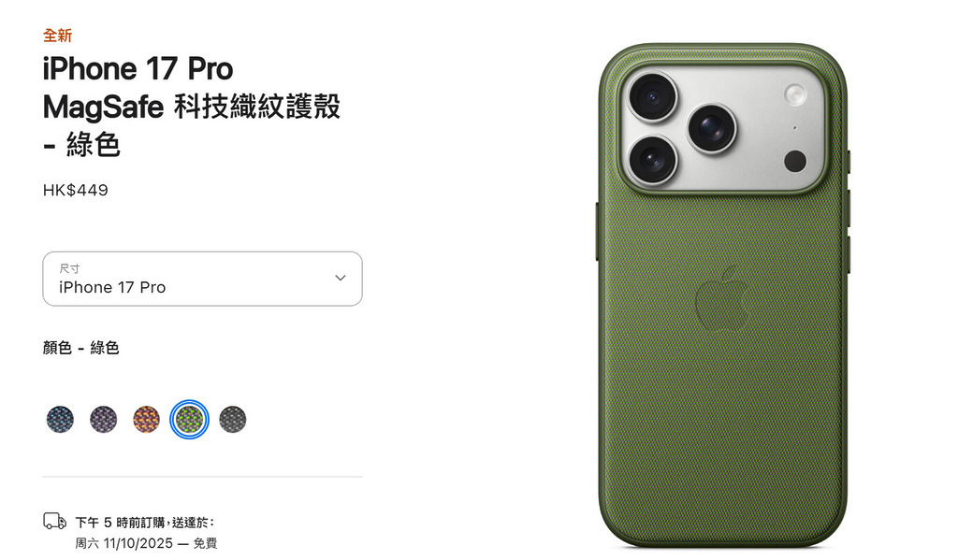Screen dimensions: 958x560
Task: Select the blue woven color swatch
Action: [60, 420]
